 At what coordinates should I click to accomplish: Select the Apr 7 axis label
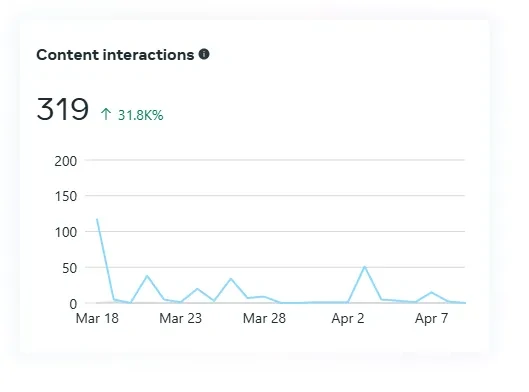pyautogui.click(x=431, y=318)
